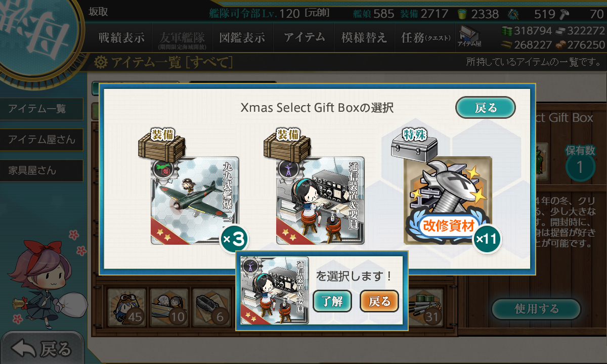Open the 模様替え tab
This screenshot has height=364, width=607.
coord(364,38)
